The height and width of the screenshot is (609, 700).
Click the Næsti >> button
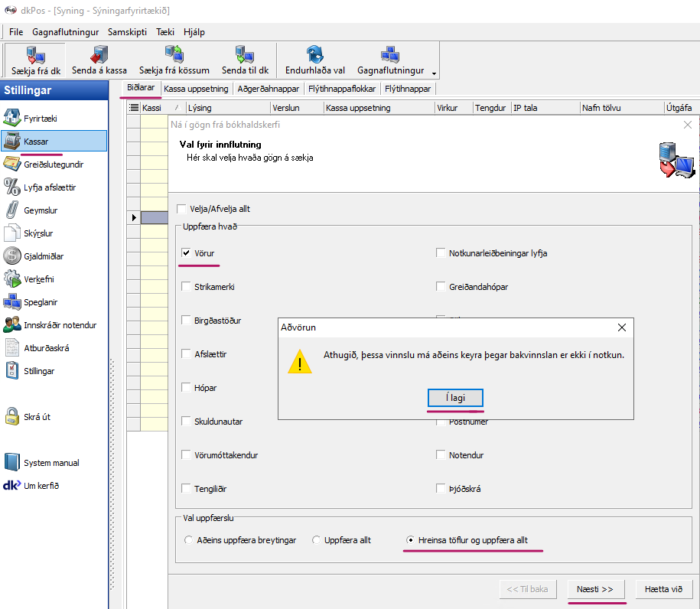595,589
